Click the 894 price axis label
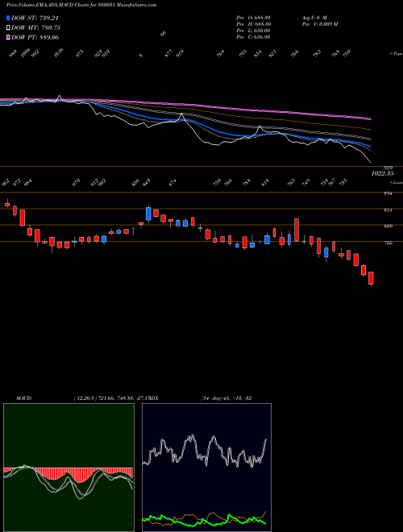The width and height of the screenshot is (403, 532). (388, 193)
